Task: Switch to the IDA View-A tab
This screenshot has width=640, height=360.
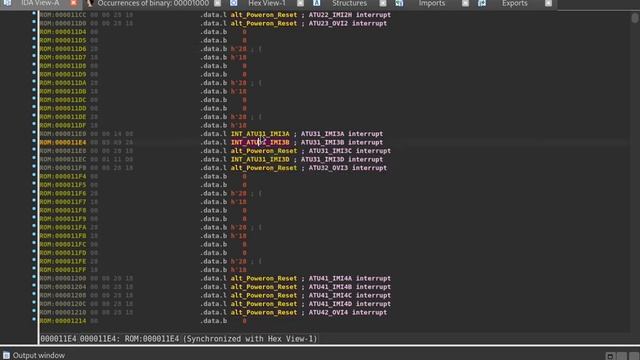Action: (40, 3)
